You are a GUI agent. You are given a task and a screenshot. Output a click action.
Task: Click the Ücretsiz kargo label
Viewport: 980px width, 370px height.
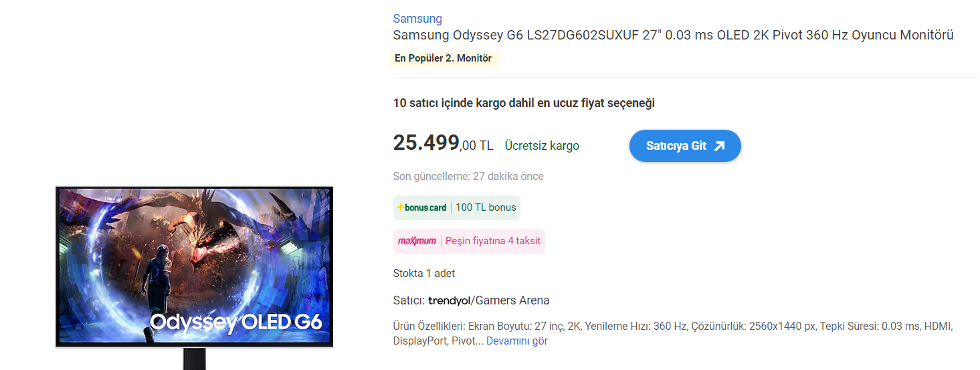pyautogui.click(x=542, y=146)
